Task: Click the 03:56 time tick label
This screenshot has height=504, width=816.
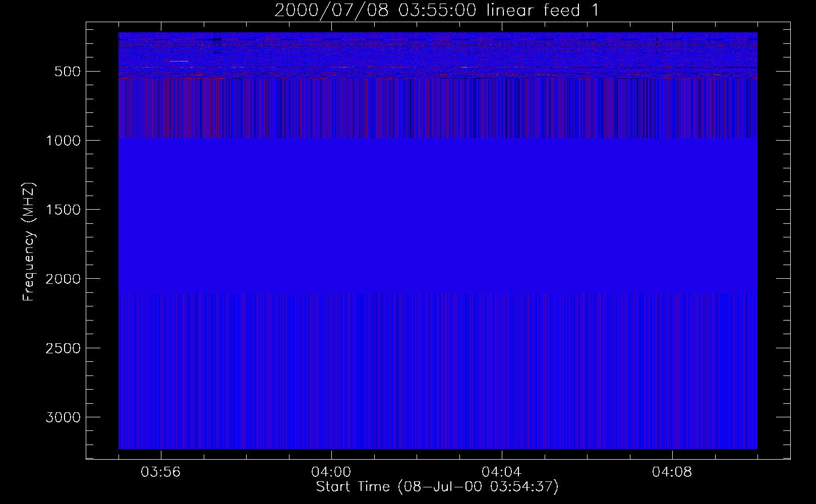Action: click(x=160, y=472)
